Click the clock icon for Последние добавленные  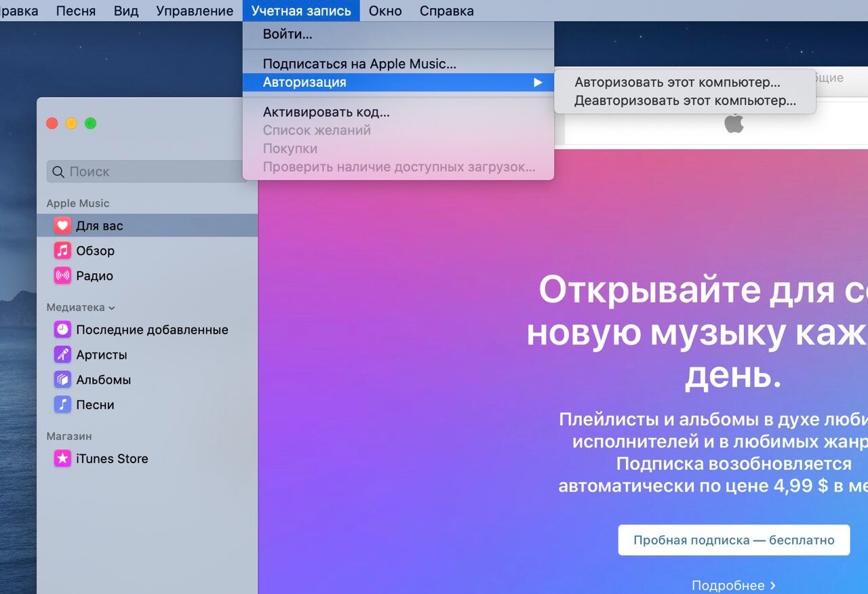click(x=62, y=330)
